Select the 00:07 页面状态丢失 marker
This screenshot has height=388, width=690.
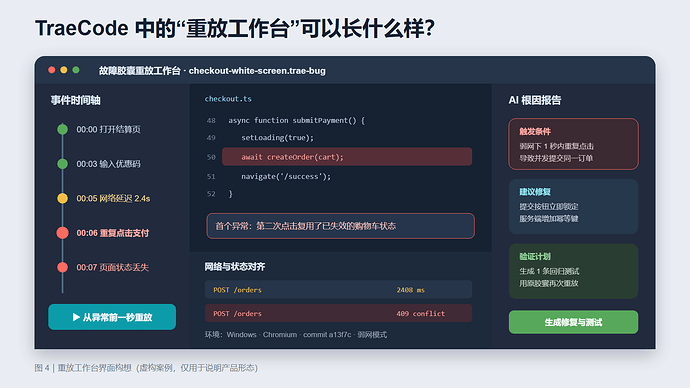[62, 267]
